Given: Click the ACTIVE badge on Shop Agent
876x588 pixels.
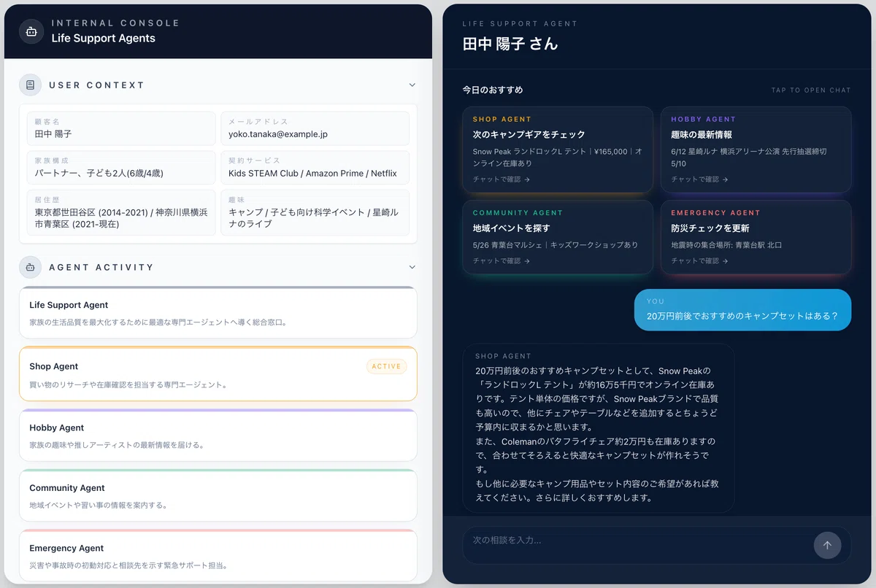Looking at the screenshot, I should coord(386,366).
